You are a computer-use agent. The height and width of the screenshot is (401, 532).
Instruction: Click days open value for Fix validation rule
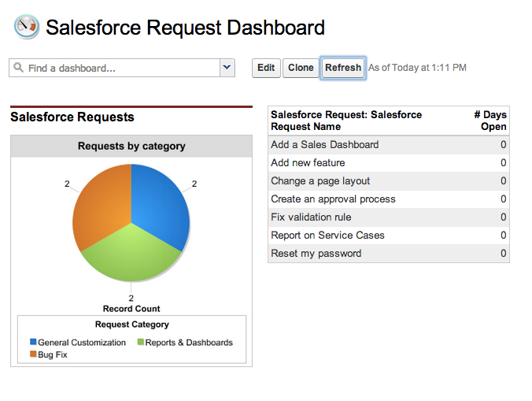tap(504, 217)
